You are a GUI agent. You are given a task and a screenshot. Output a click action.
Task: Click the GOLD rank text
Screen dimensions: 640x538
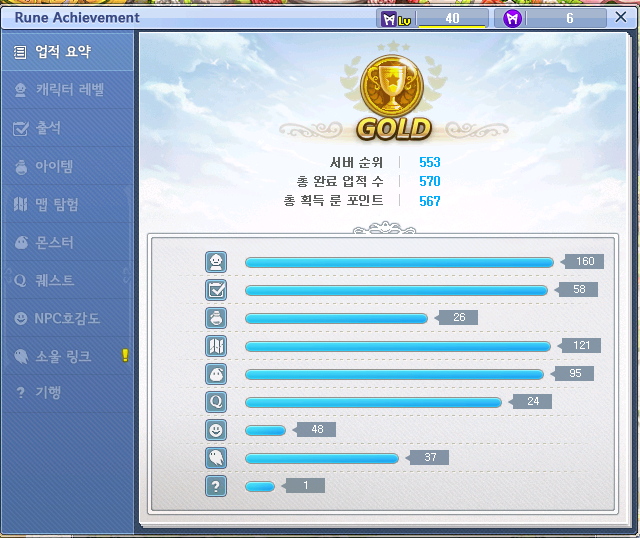click(x=394, y=129)
